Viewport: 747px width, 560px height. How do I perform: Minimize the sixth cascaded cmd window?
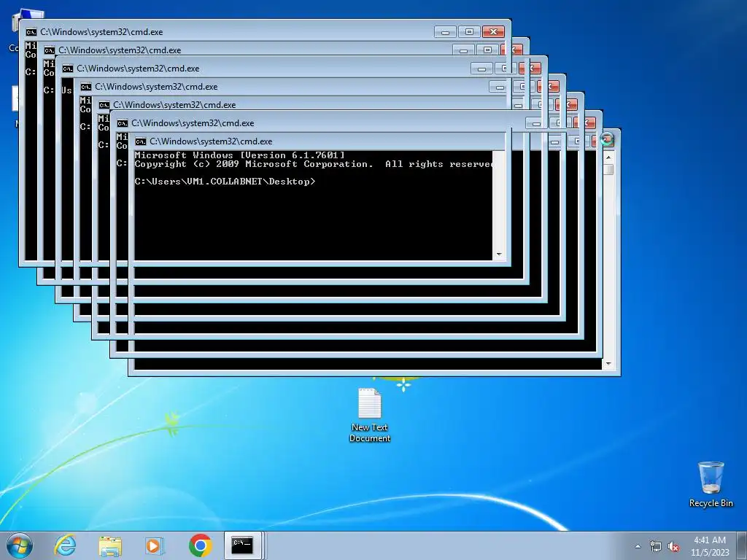(x=536, y=123)
